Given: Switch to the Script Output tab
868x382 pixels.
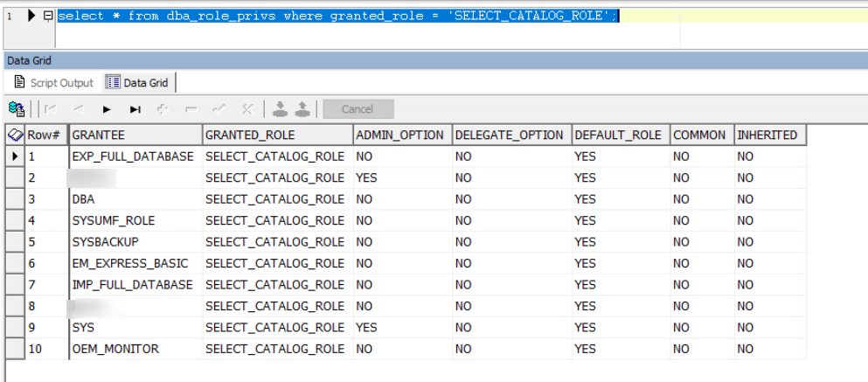Looking at the screenshot, I should click(x=53, y=82).
